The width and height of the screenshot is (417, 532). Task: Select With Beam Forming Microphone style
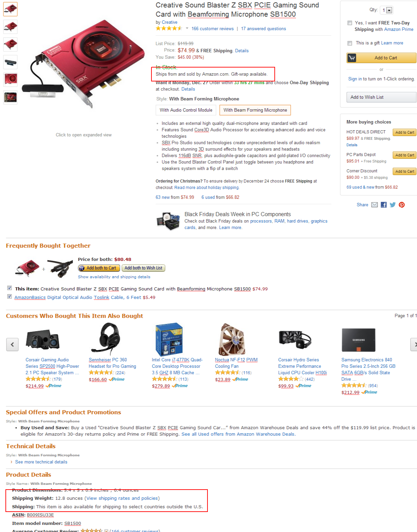coord(255,110)
